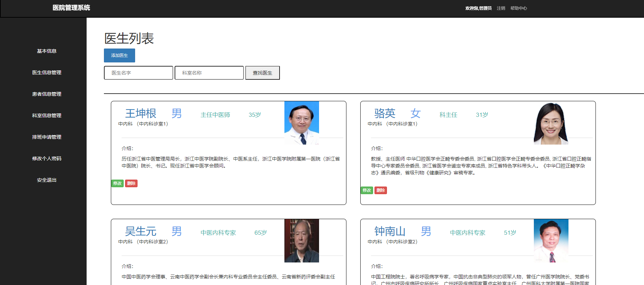
Task: Click the 修改 button for 王坤根
Action: point(117,183)
